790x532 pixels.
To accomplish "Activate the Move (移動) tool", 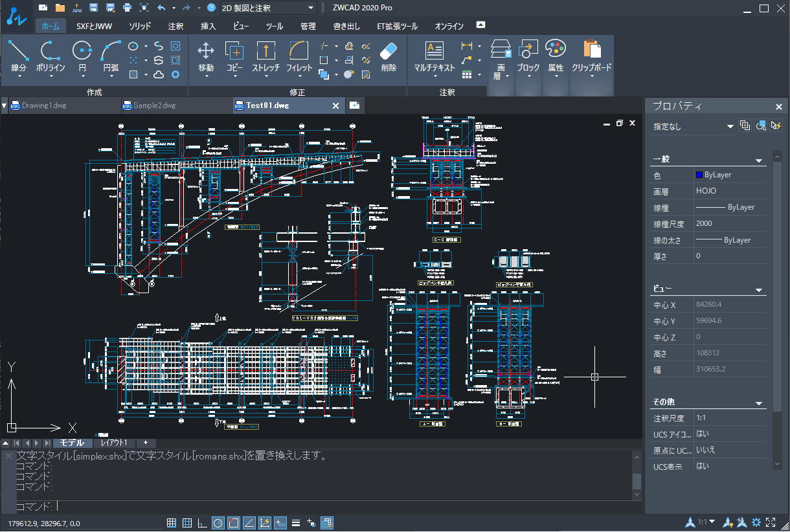I will pyautogui.click(x=206, y=56).
